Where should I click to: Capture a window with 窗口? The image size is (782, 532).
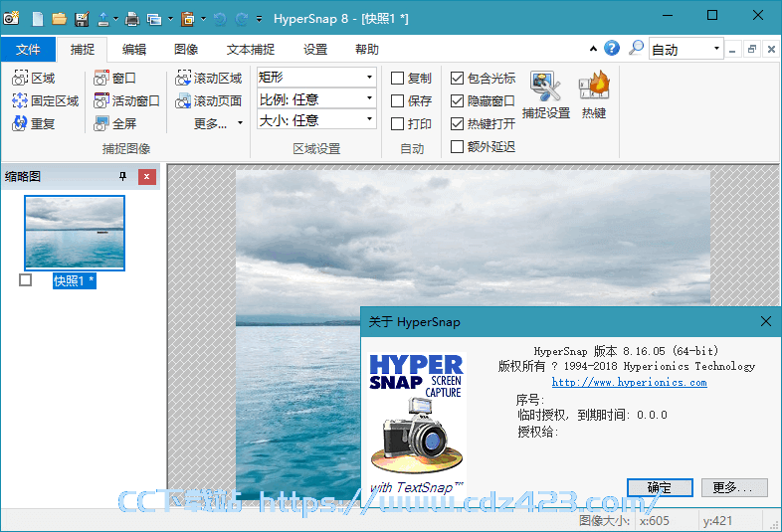pos(114,78)
